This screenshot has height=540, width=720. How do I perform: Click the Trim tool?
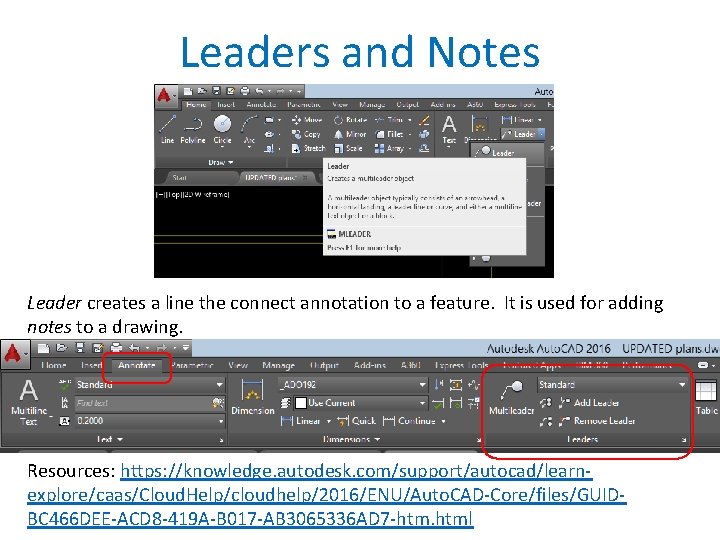click(389, 120)
